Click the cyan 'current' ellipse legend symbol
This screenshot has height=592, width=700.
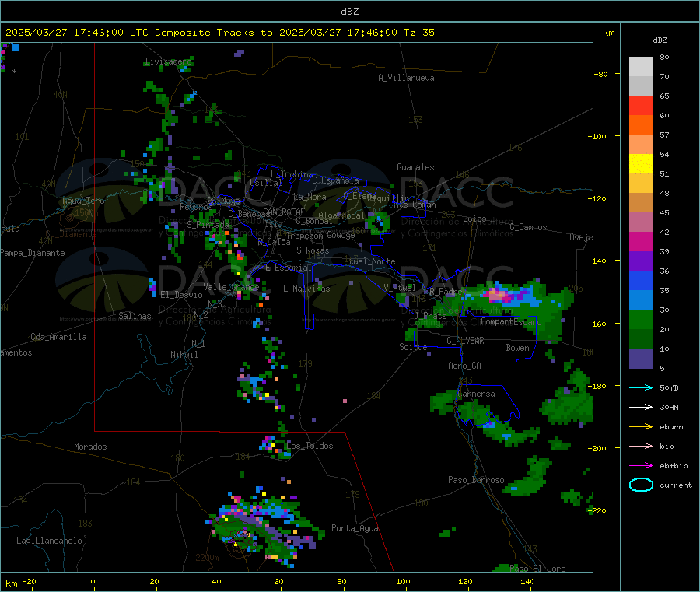point(641,485)
